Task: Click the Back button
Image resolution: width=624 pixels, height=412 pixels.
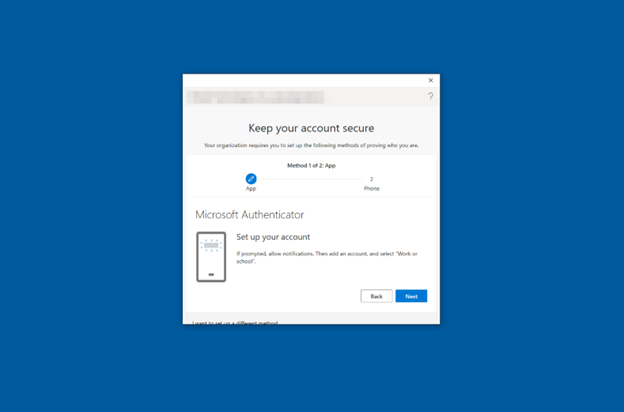Action: [x=376, y=296]
